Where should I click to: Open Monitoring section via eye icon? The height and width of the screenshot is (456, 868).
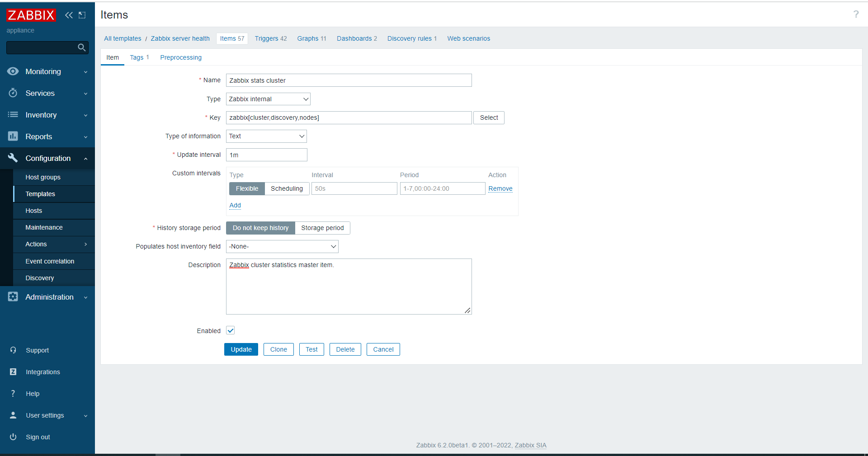tap(13, 71)
